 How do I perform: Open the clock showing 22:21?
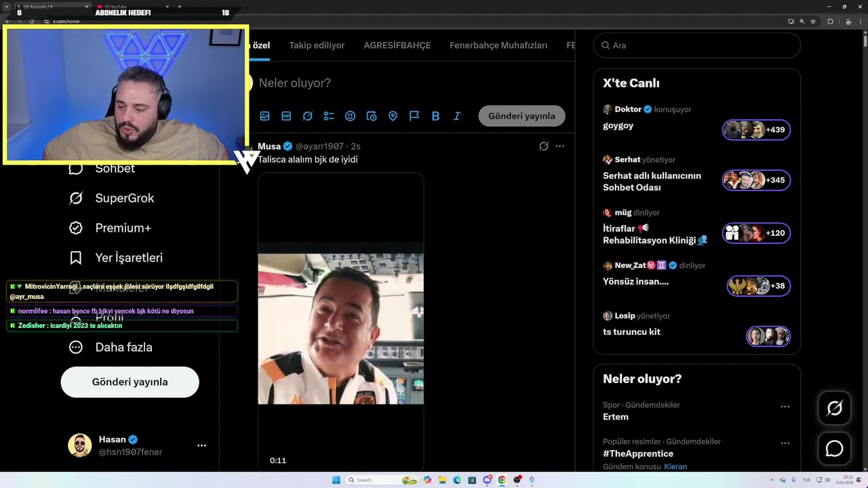click(x=844, y=480)
